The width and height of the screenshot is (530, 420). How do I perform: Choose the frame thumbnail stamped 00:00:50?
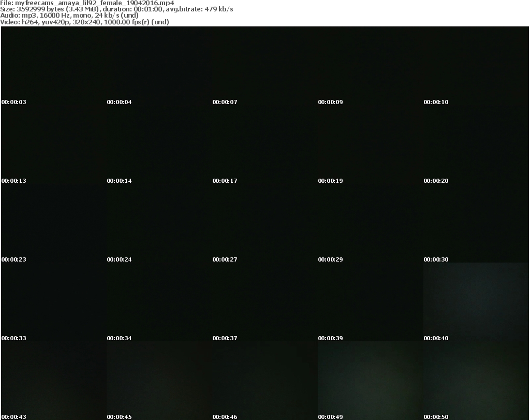[476, 381]
